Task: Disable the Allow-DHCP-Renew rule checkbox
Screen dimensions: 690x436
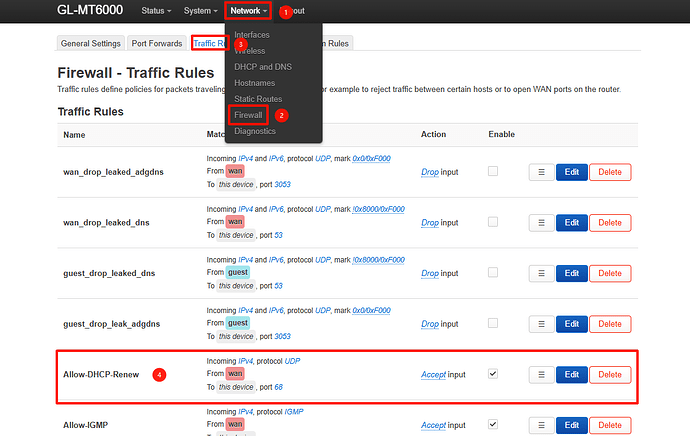Action: click(493, 373)
